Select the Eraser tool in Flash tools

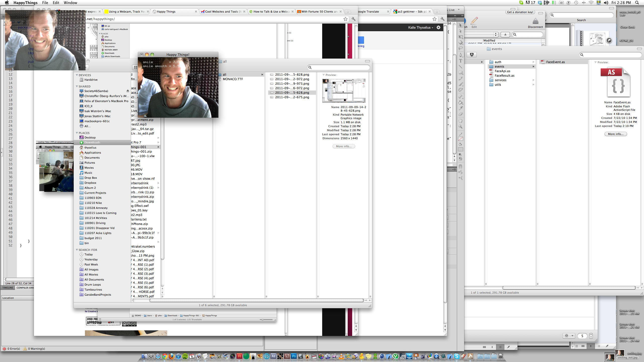tap(460, 114)
